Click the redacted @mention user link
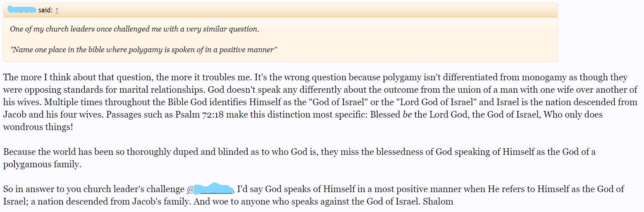Screen dimensions: 644x212 [211, 190]
